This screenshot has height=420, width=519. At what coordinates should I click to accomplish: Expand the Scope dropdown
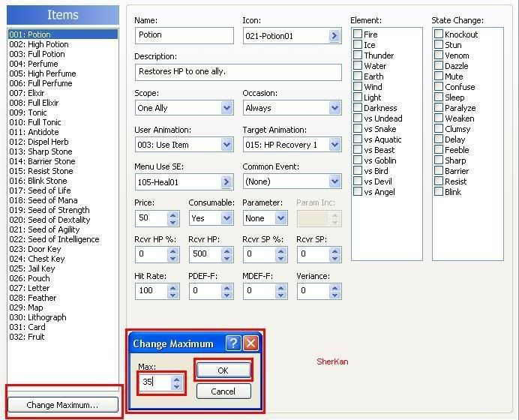(226, 108)
